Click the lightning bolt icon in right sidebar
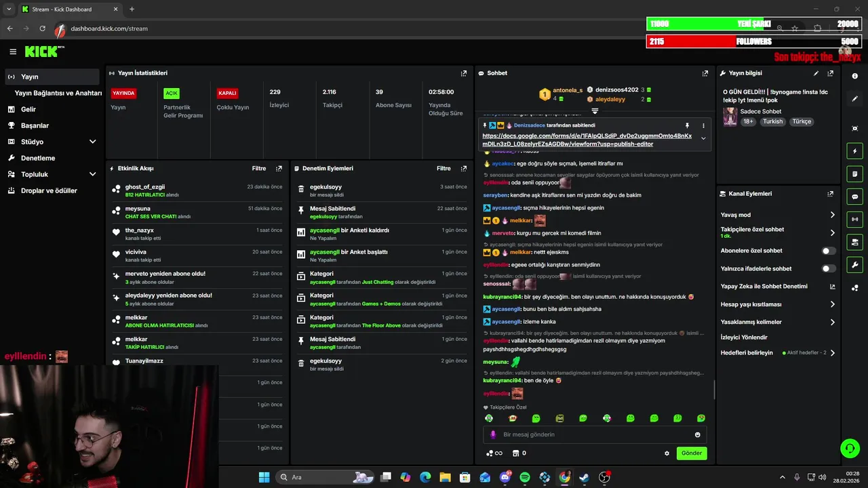This screenshot has width=868, height=488. click(855, 151)
